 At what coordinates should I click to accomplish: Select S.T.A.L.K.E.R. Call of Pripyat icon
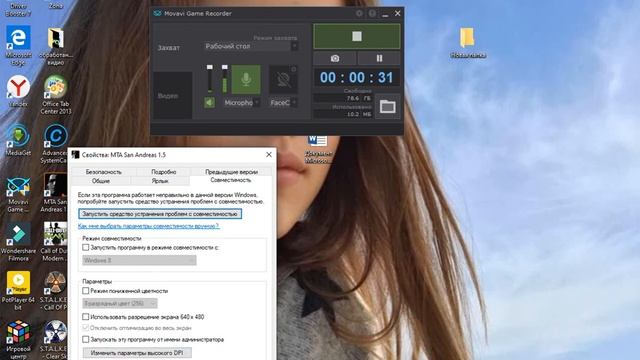click(54, 291)
